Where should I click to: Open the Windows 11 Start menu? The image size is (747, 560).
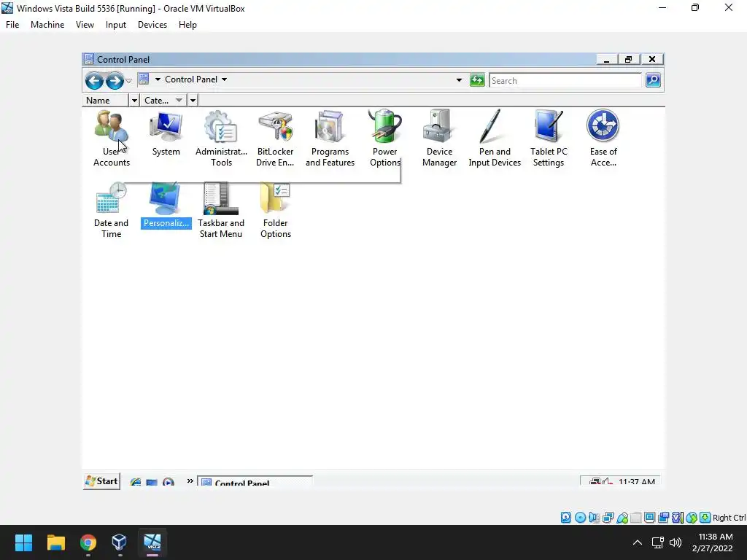click(23, 542)
